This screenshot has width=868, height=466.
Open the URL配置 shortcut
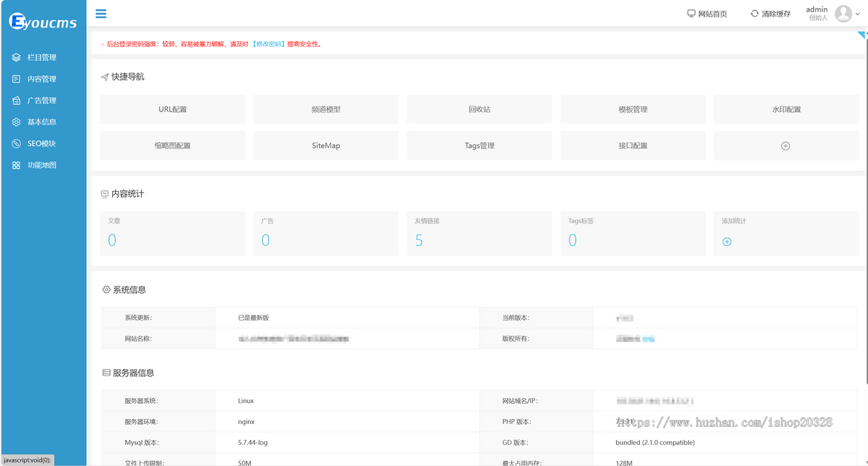click(x=172, y=109)
